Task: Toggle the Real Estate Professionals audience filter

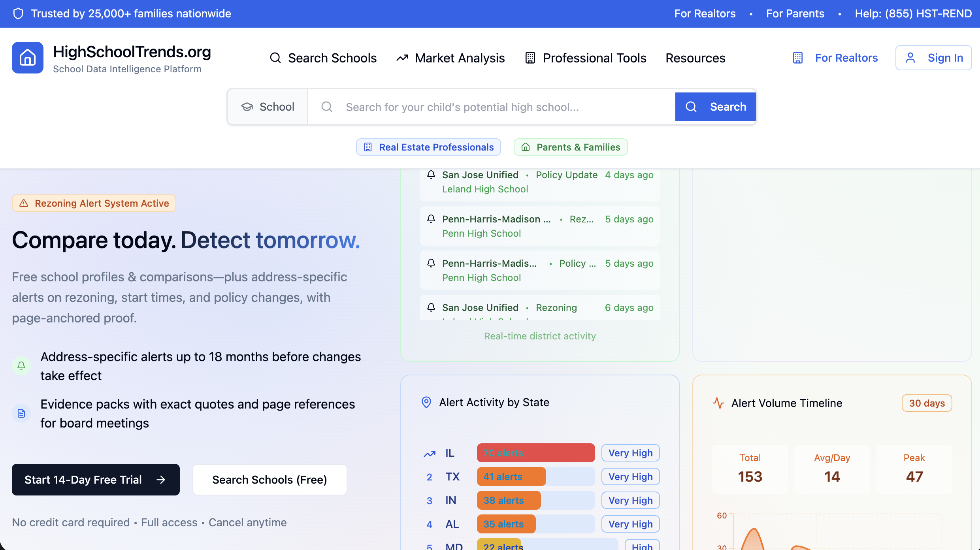Action: (x=428, y=147)
